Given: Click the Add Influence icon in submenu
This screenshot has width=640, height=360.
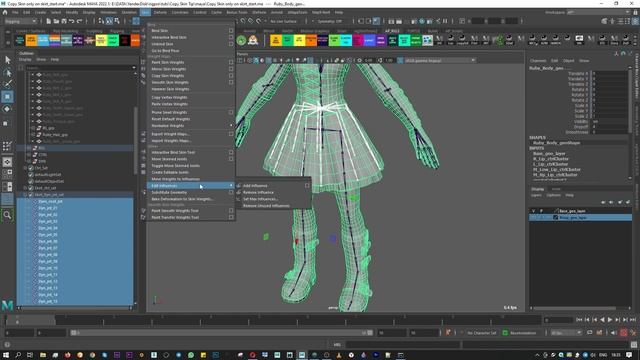Looking at the screenshot, I should pos(239,186).
